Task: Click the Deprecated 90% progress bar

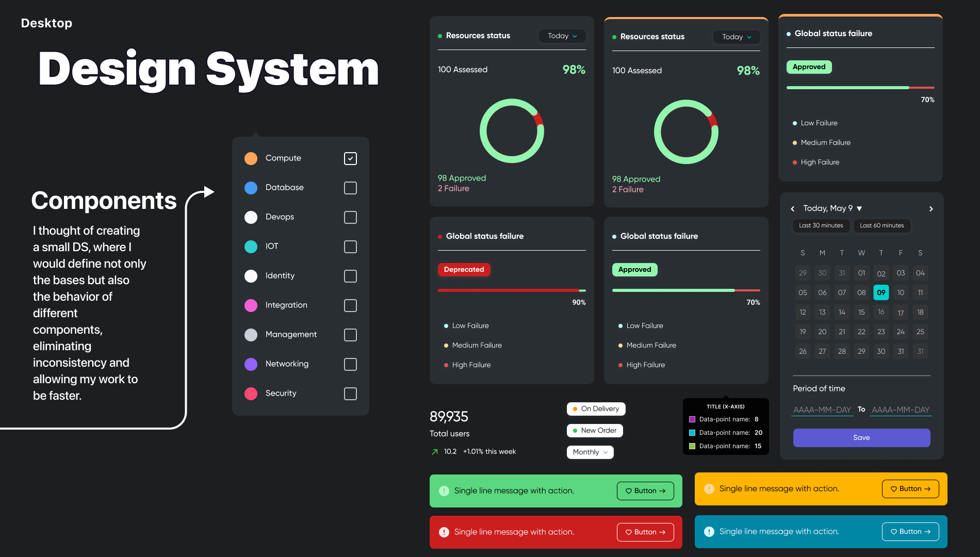Action: [511, 290]
